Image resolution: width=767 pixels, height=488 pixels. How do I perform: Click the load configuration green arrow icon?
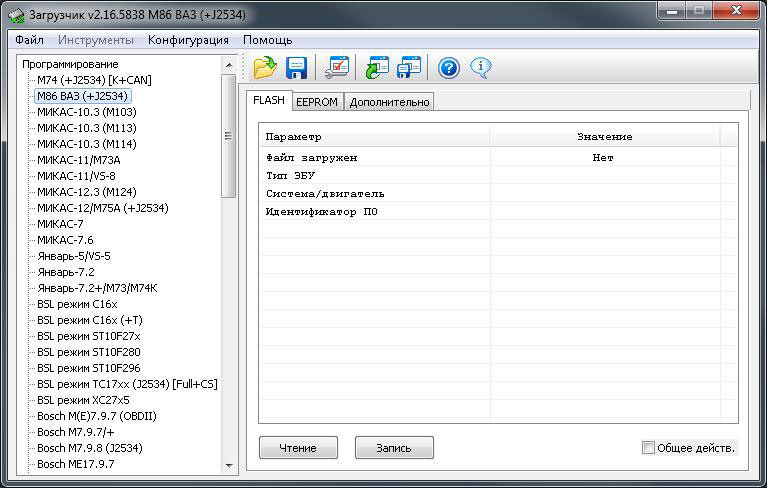click(377, 67)
